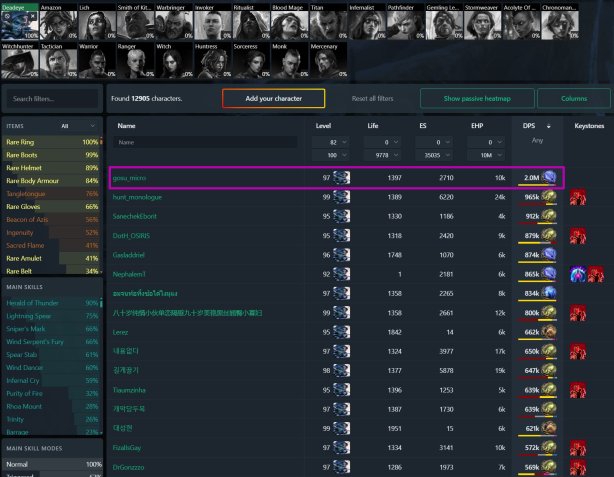Select the Blood Mage ascendancy portrait
Screen dimensions: 614x477
coord(290,22)
